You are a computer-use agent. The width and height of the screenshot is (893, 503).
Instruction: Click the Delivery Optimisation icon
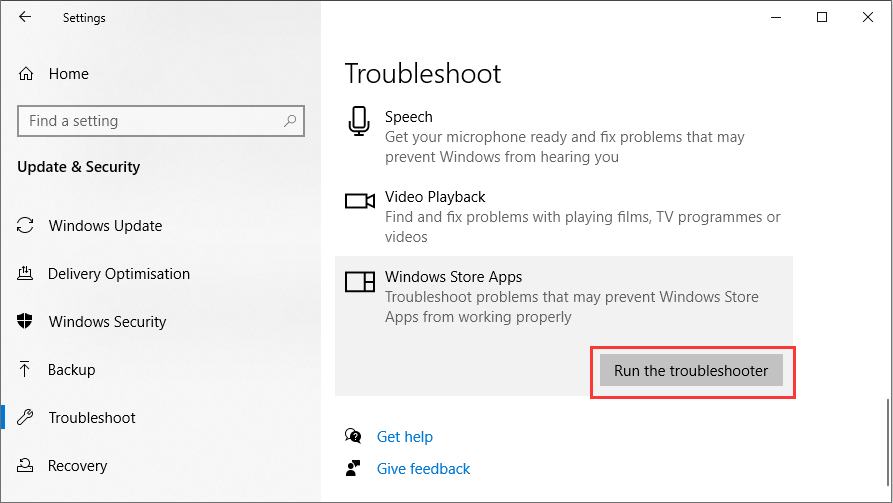(27, 274)
